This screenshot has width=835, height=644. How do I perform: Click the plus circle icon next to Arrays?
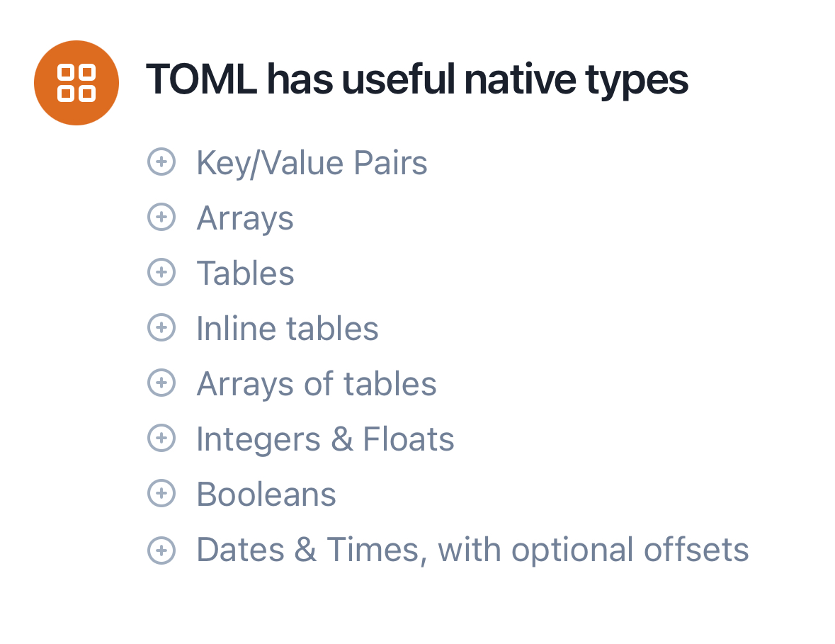(161, 217)
